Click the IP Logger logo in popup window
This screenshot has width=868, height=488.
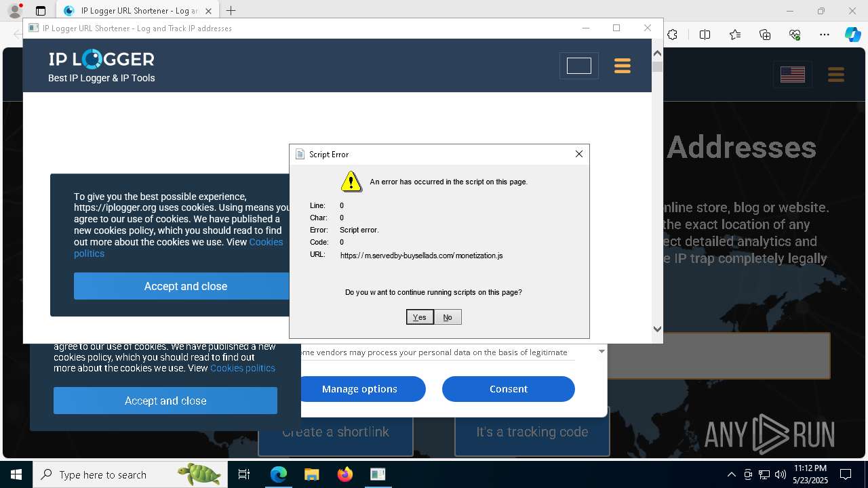coord(101,60)
